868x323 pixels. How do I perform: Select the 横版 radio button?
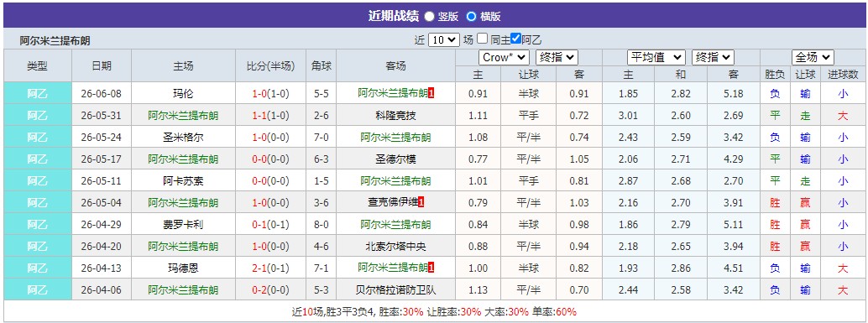click(471, 17)
